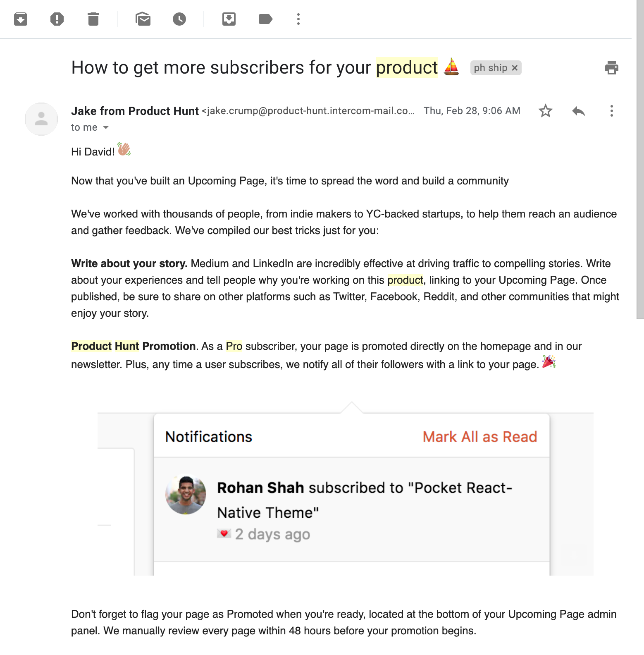Viewport: 644px width, 655px height.
Task: Click Rohan Shah's profile photo
Action: (x=186, y=495)
